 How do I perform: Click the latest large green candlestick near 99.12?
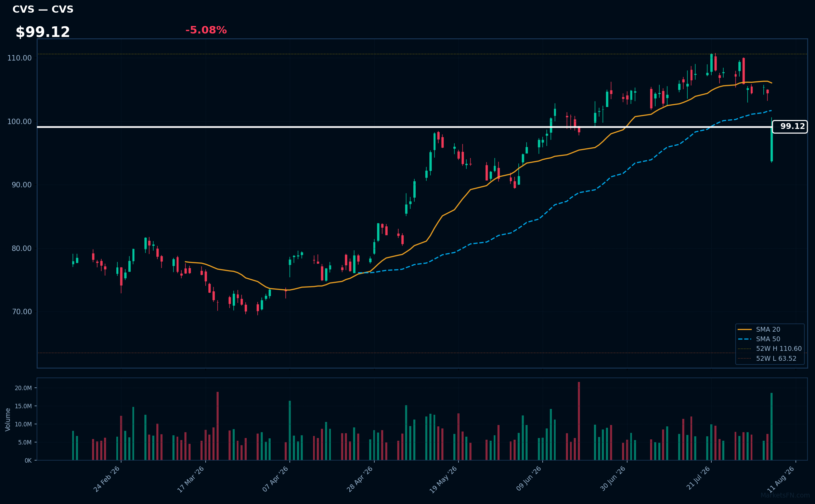772,144
